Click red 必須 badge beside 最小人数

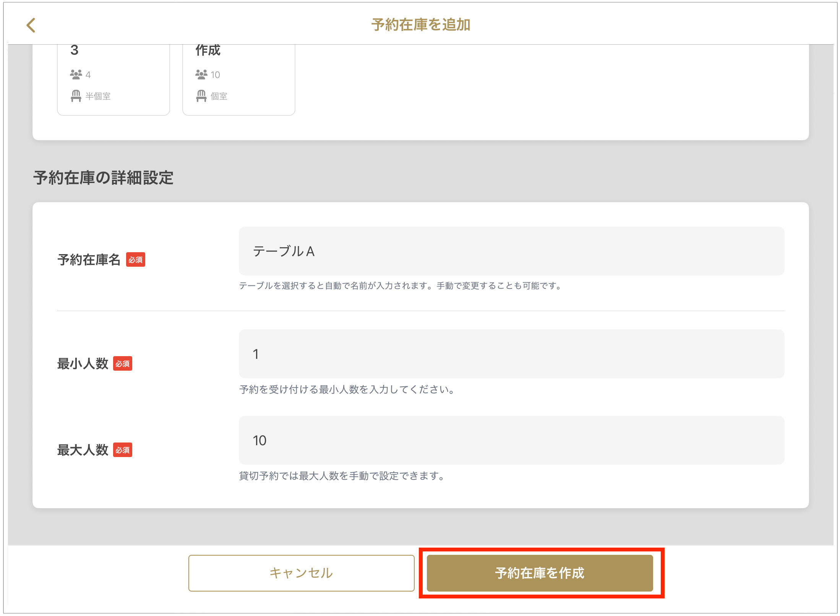[123, 364]
